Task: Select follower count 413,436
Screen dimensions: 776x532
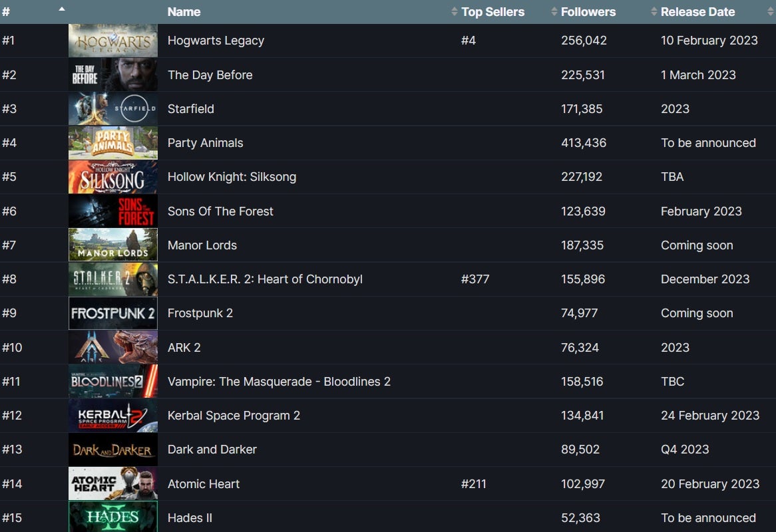Action: tap(584, 143)
